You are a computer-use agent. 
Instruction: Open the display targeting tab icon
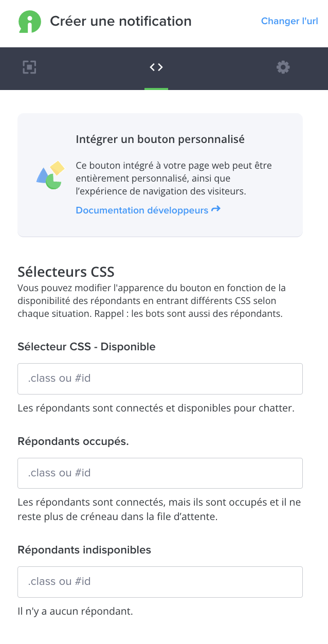pos(29,67)
